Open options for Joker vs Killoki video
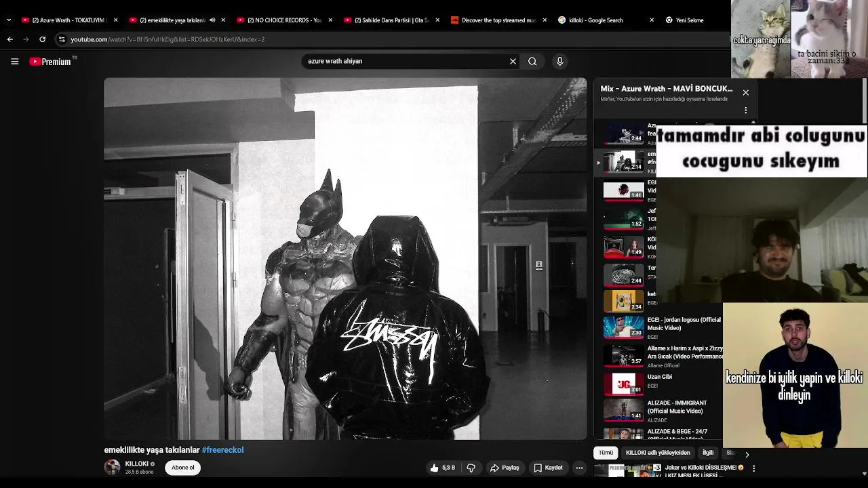Screen dimensions: 868x488 tap(753, 468)
